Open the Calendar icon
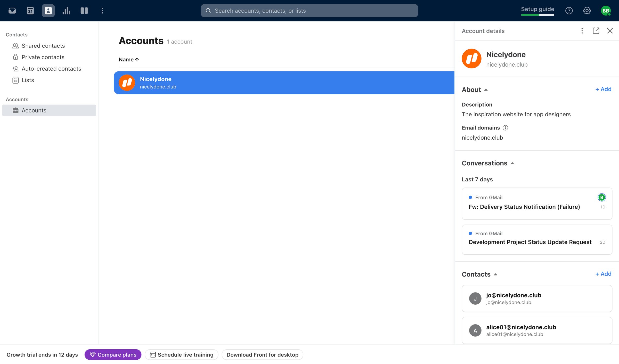Screen dimensions: 619x364 point(30,11)
